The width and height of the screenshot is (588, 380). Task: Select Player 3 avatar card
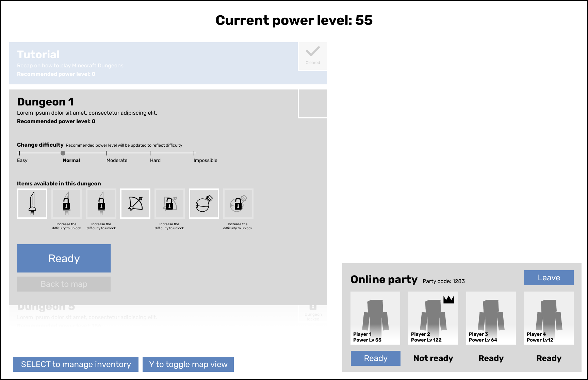click(491, 318)
